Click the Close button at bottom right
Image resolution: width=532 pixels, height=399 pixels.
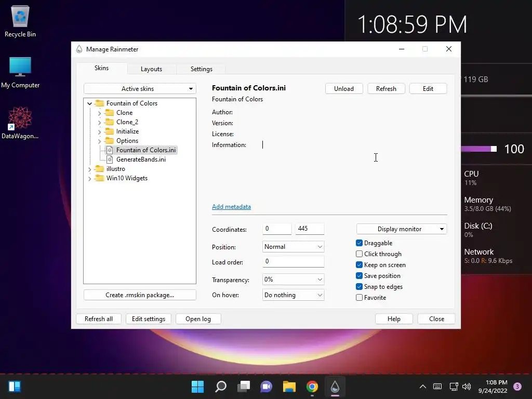click(436, 319)
